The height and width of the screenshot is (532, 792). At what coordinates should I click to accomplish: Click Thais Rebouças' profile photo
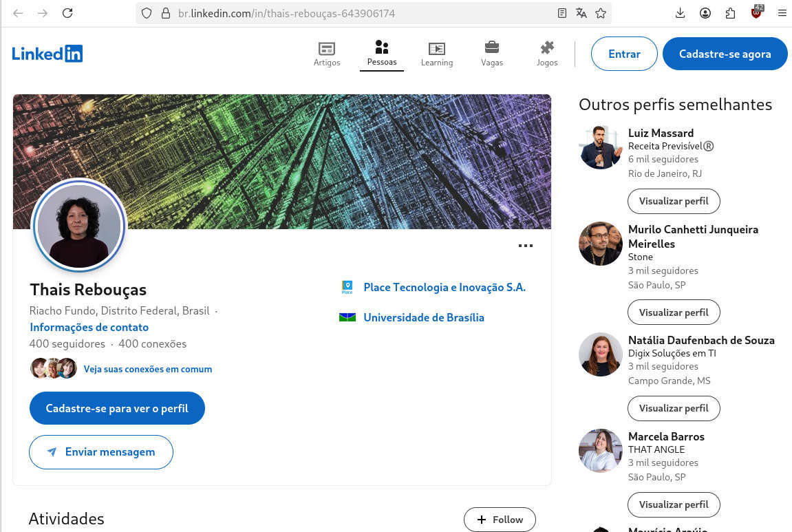click(x=78, y=226)
